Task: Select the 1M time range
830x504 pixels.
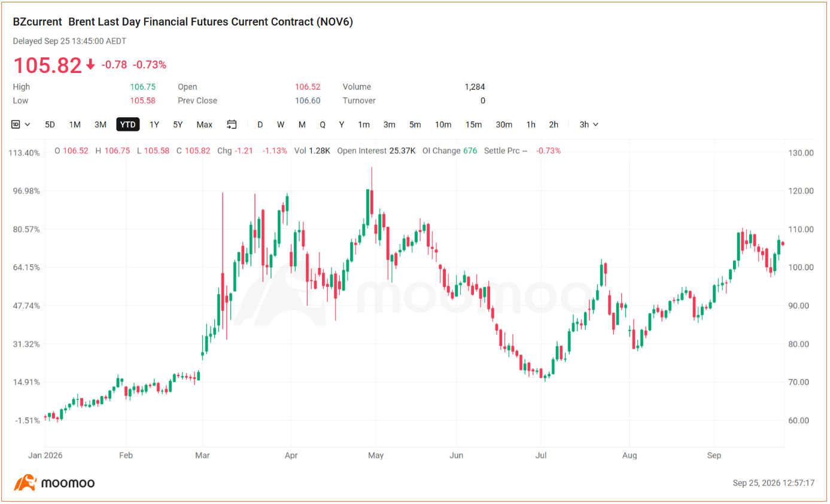Action: coord(75,124)
